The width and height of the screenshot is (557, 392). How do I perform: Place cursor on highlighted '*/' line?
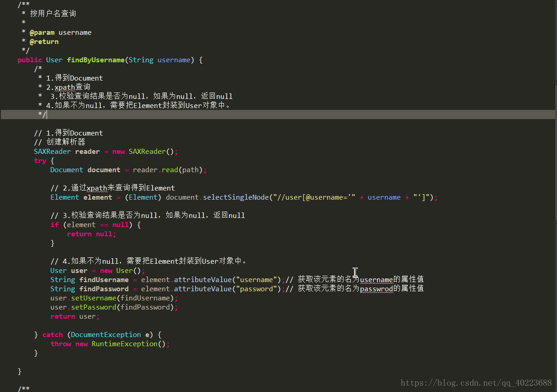(x=278, y=114)
